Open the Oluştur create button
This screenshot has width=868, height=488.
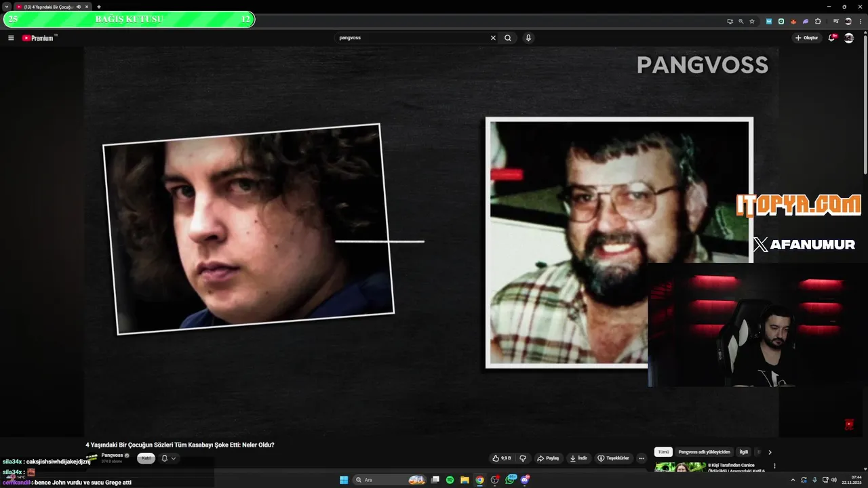(807, 38)
